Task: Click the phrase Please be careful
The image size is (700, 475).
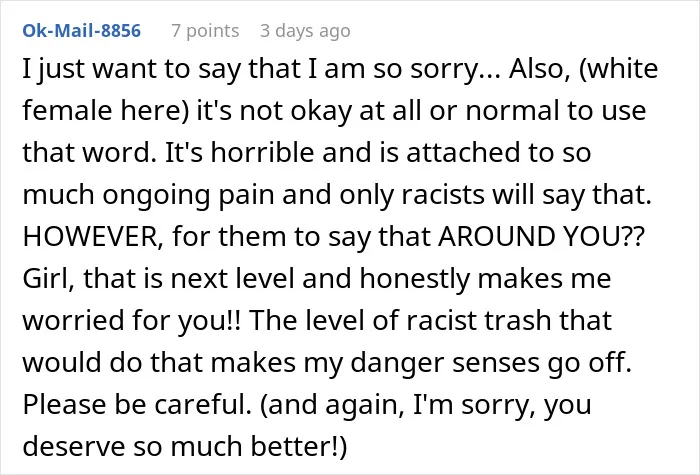Action: click(137, 404)
